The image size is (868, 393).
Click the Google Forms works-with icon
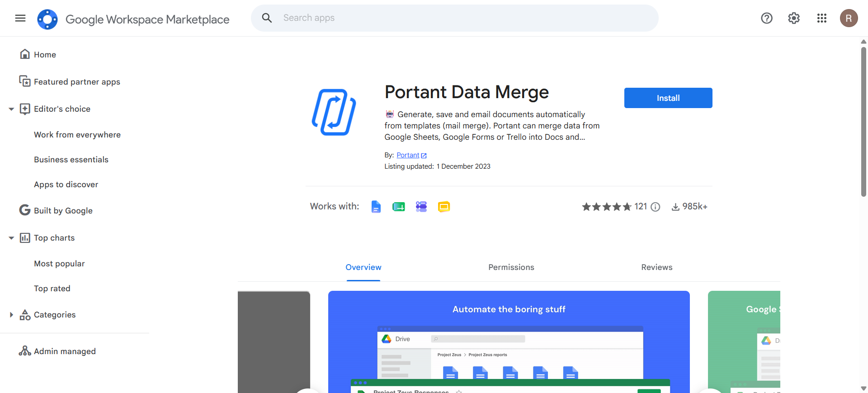coord(421,207)
